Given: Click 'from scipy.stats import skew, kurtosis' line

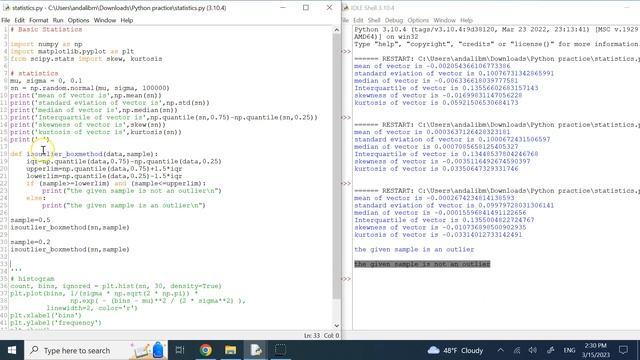Looking at the screenshot, I should [x=86, y=59].
